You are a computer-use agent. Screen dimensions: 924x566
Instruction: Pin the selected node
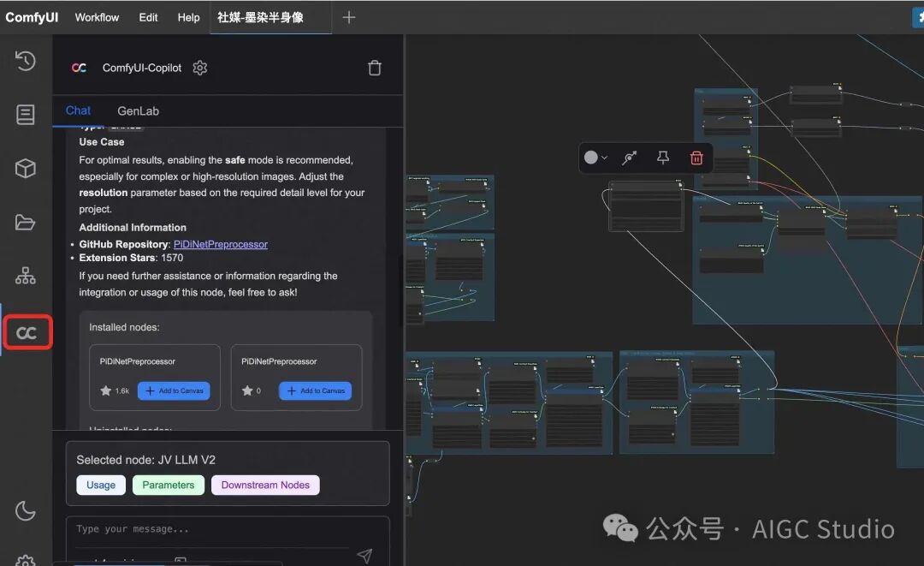[663, 158]
